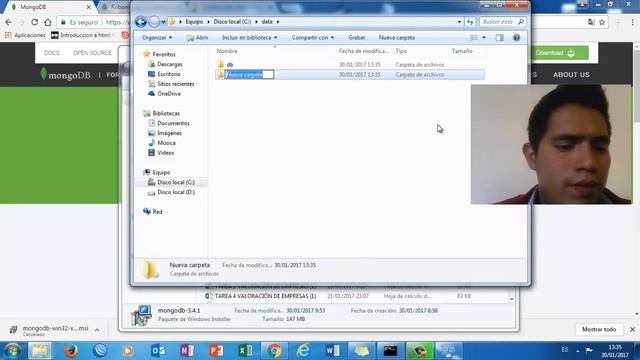Click the green Download button
Screen dimensions: 640x360
point(560,53)
